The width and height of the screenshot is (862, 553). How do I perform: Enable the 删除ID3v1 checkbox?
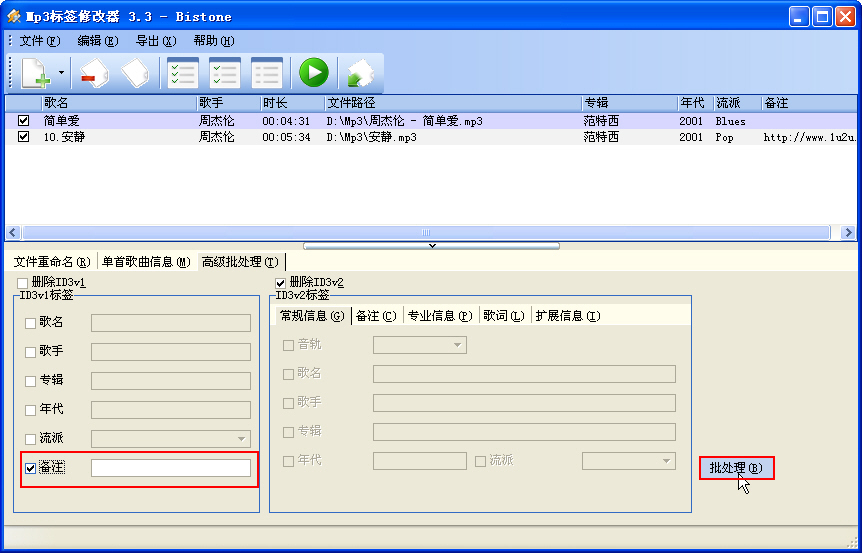[23, 284]
